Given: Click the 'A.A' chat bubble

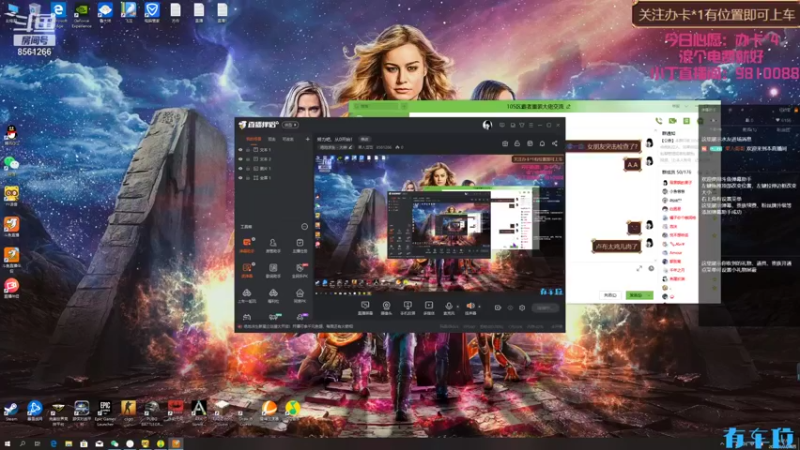Looking at the screenshot, I should pos(633,164).
